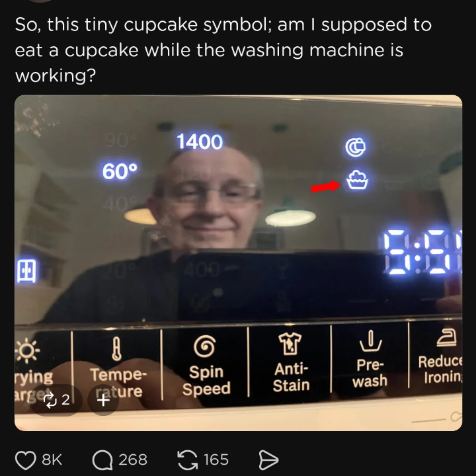Screen dimensions: 476x476
Task: Like the post with heart icon
Action: [x=26, y=459]
